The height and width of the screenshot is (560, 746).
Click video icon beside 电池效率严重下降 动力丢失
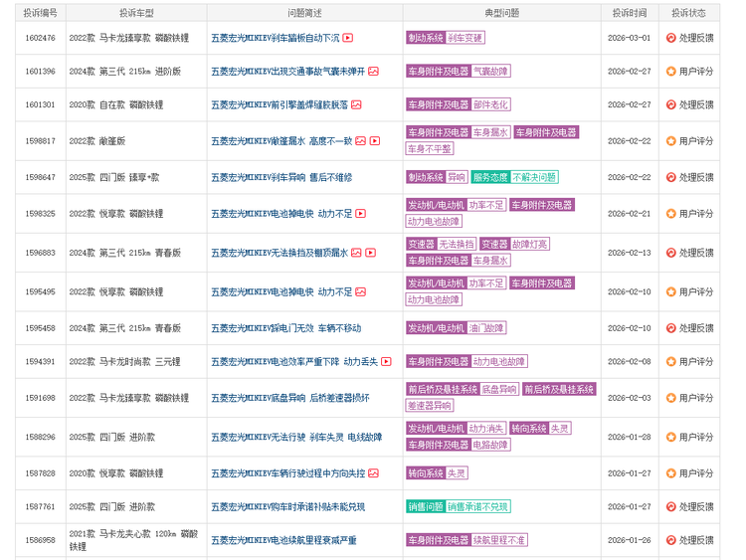[386, 362]
